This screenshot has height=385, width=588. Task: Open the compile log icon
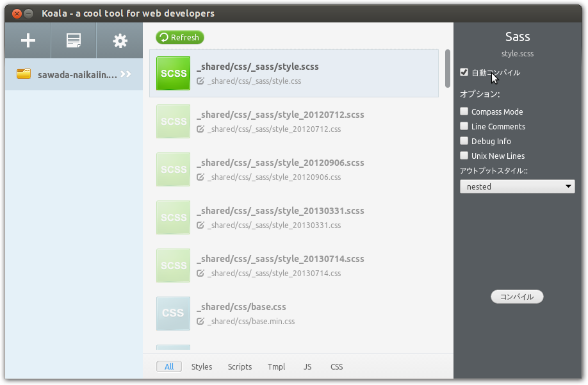click(x=74, y=40)
